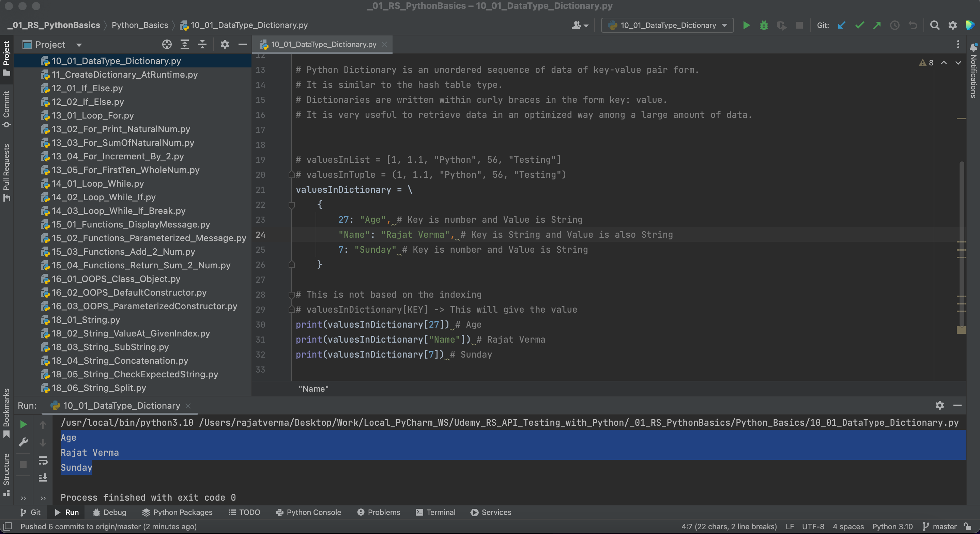
Task: Rerun program from Run panel
Action: pos(23,424)
